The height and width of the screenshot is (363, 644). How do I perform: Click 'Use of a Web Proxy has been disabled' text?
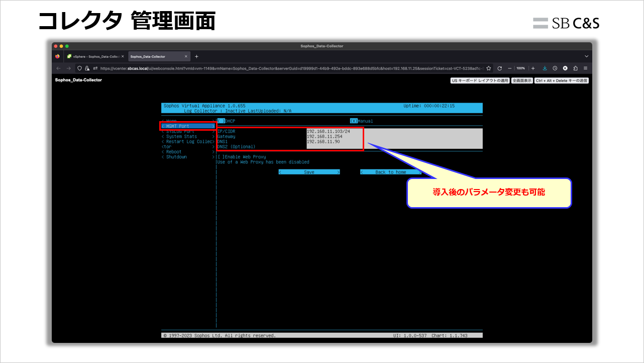[263, 162]
